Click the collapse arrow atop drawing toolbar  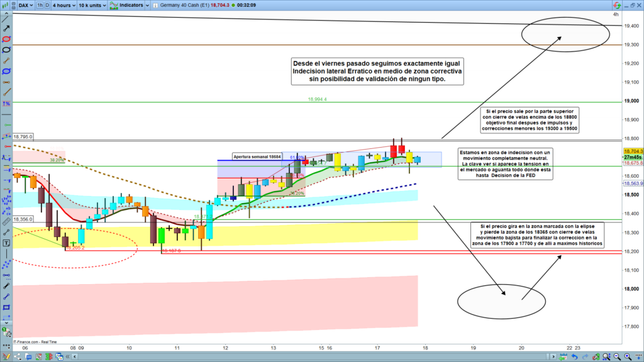(6, 13)
